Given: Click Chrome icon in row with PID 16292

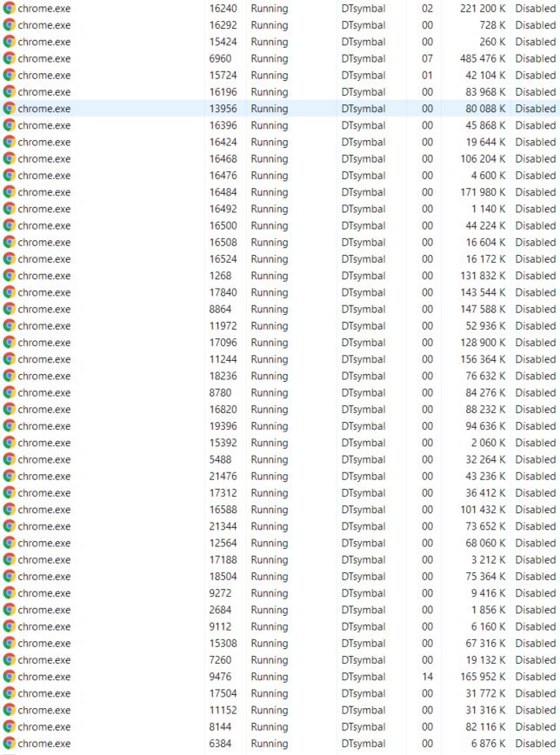Looking at the screenshot, I should (x=10, y=25).
